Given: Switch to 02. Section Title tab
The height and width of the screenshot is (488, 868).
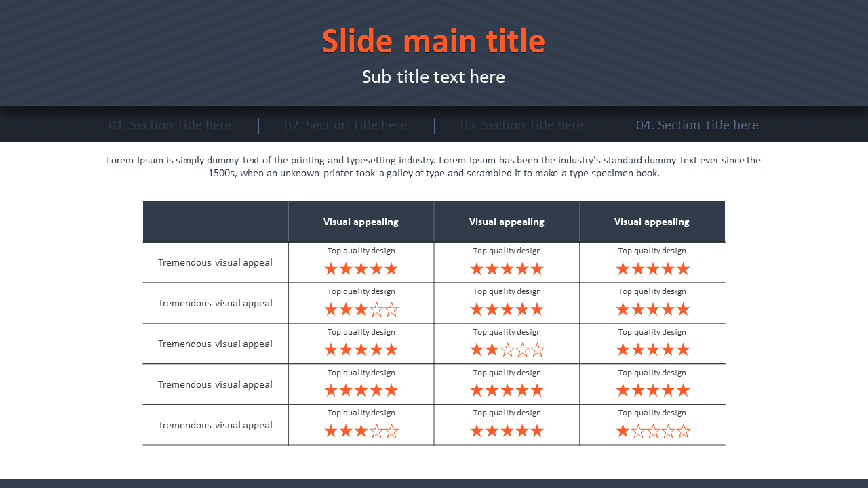Looking at the screenshot, I should coord(345,125).
